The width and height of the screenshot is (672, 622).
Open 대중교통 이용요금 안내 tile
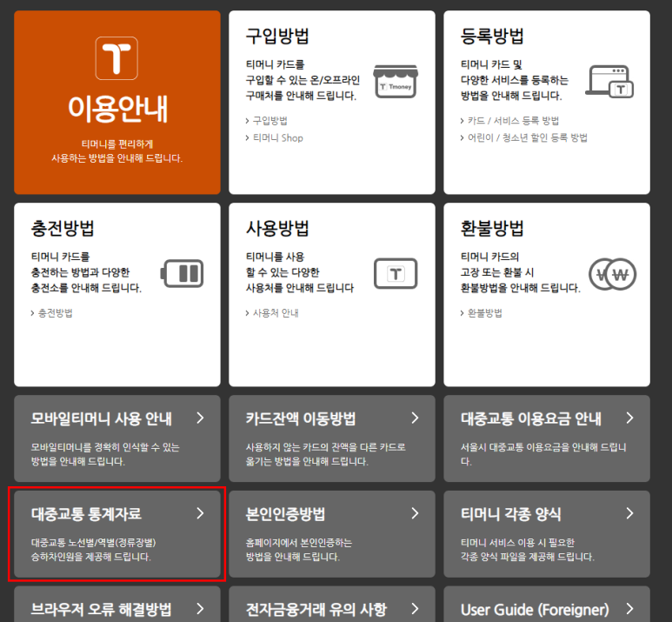coord(547,438)
